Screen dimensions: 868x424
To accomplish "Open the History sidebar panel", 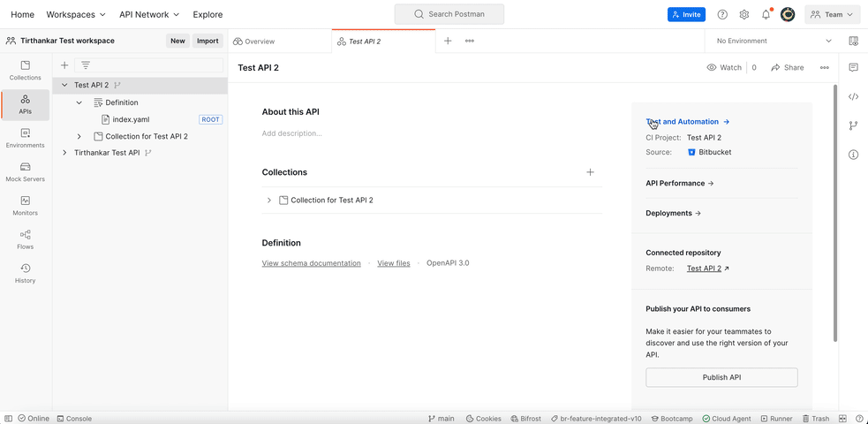I will [26, 274].
